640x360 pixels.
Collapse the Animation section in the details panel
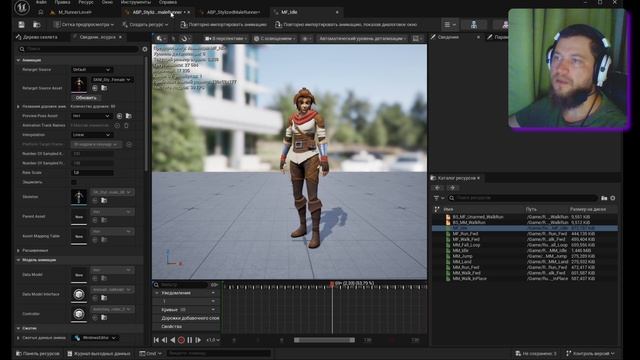point(18,60)
